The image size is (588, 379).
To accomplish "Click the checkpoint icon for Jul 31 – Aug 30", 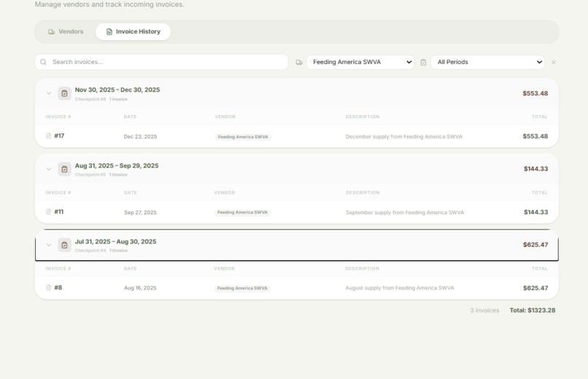I will [64, 245].
